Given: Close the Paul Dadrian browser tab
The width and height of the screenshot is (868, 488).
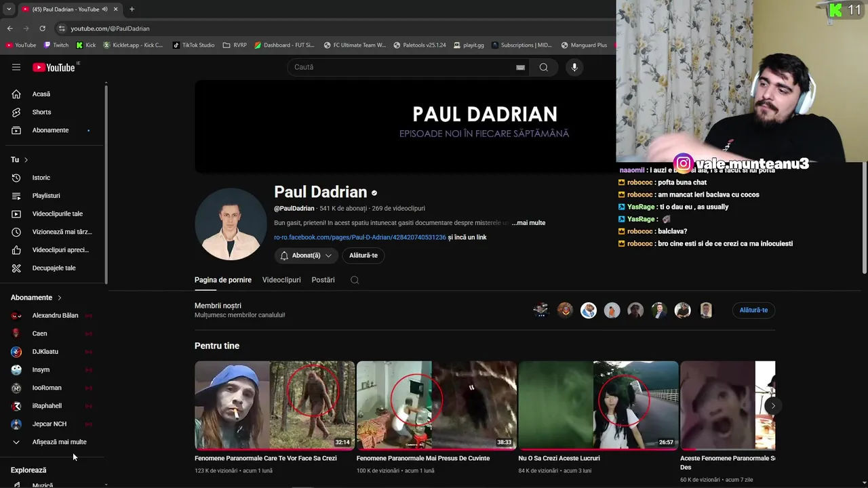Looking at the screenshot, I should pyautogui.click(x=115, y=9).
